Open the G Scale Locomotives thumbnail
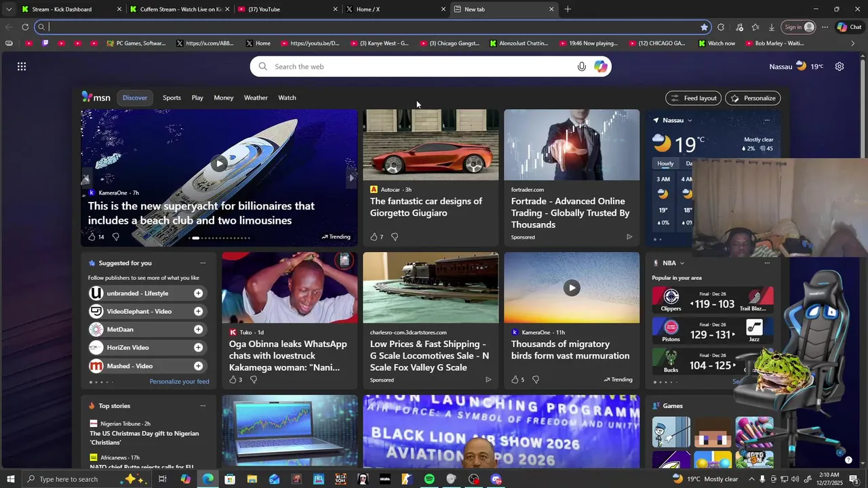 click(431, 287)
